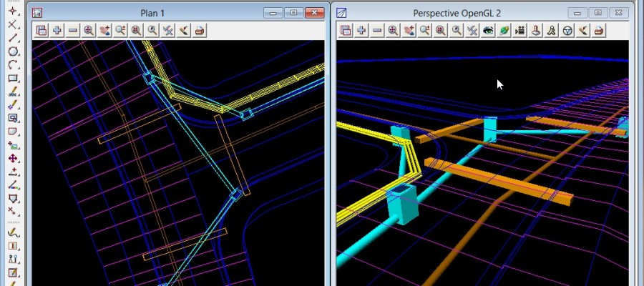The image size is (644, 286).
Task: Click the plus icon in Plan 1 toolbar
Action: (x=57, y=30)
